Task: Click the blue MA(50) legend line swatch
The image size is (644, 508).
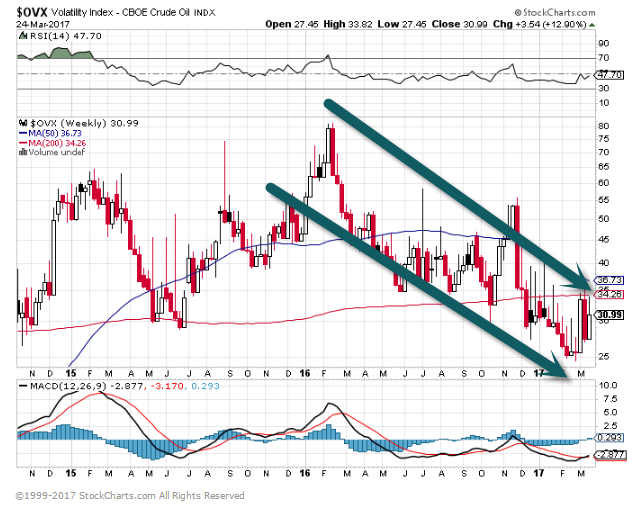Action: (x=23, y=133)
